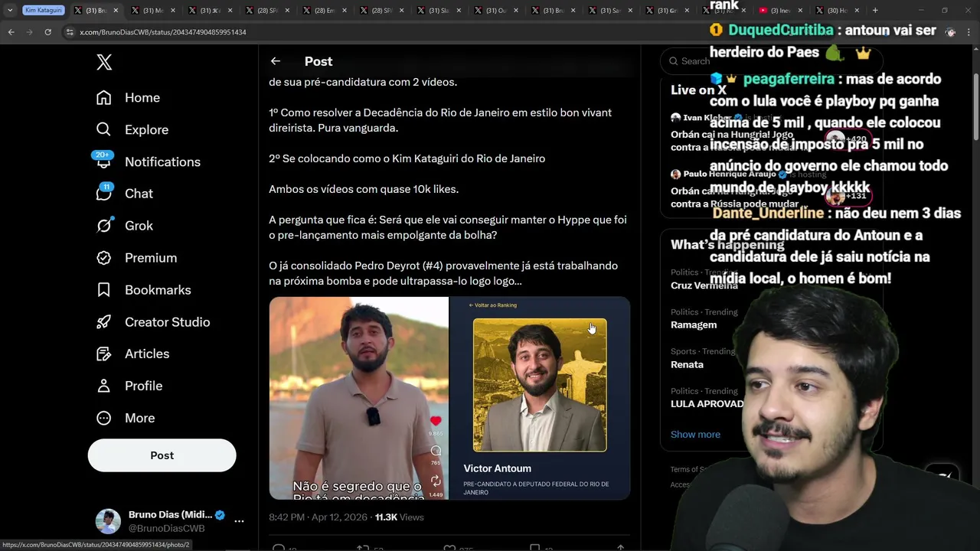This screenshot has height=551, width=980.
Task: Open Chat with 11 unread badge
Action: click(124, 194)
